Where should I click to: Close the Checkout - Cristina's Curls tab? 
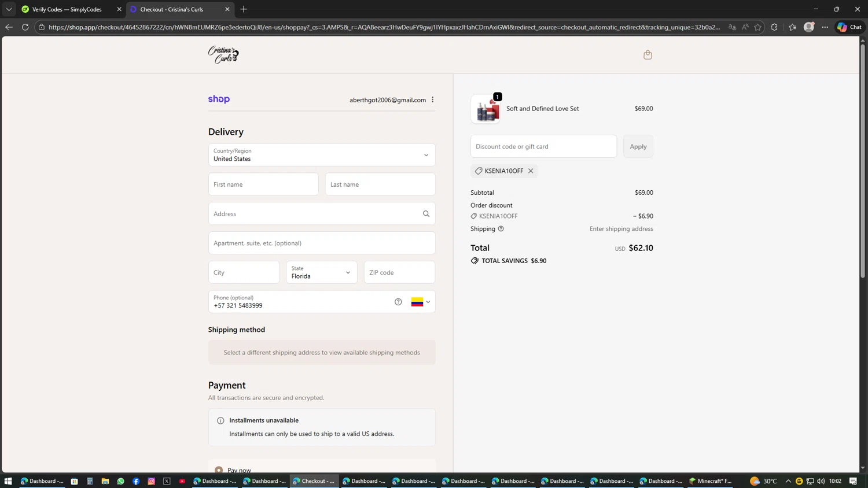227,9
